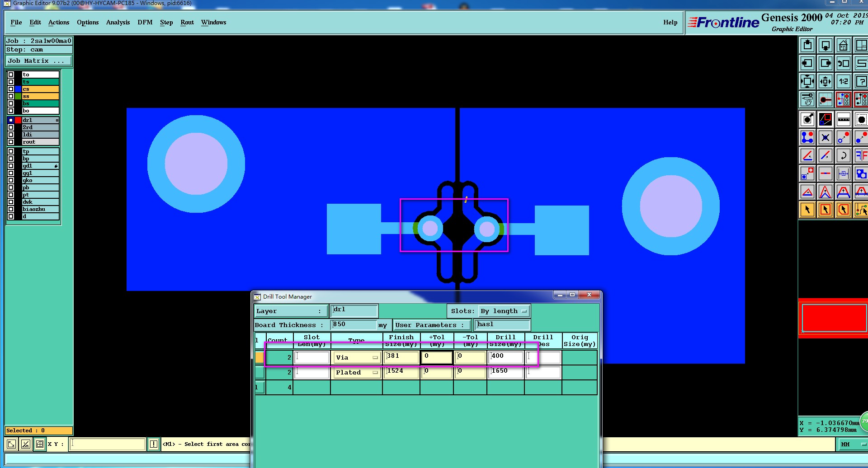
Task: Toggle the 'drl' layer display checkbox
Action: [x=11, y=120]
